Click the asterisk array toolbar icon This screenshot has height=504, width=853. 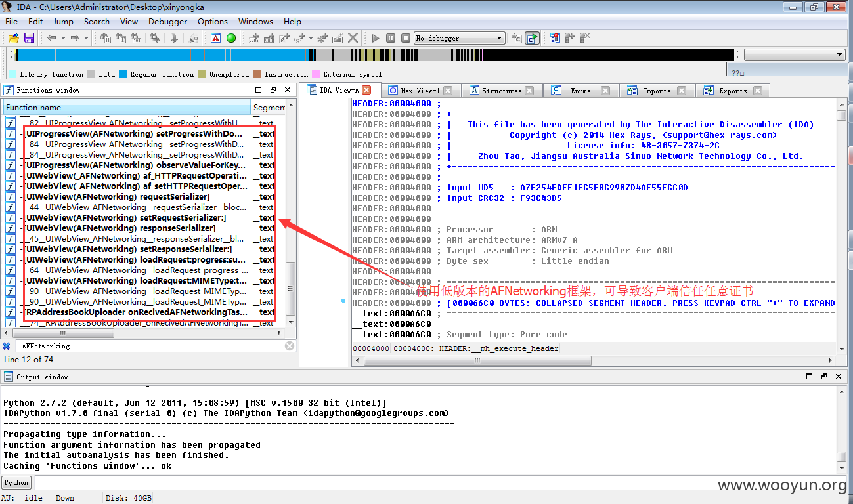[x=322, y=38]
